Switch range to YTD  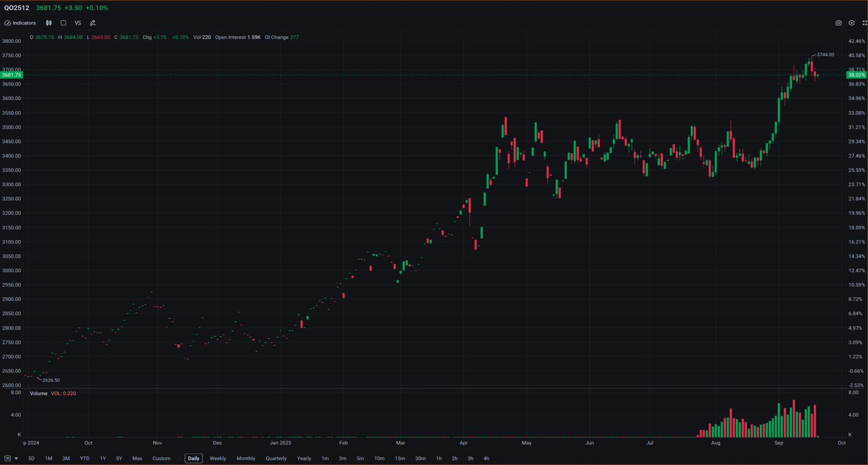point(84,459)
